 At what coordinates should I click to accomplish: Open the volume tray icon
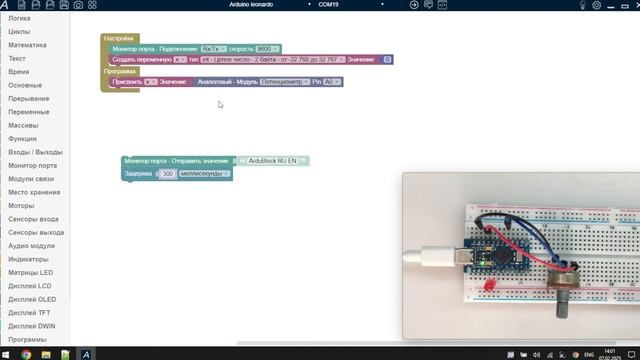pyautogui.click(x=536, y=355)
